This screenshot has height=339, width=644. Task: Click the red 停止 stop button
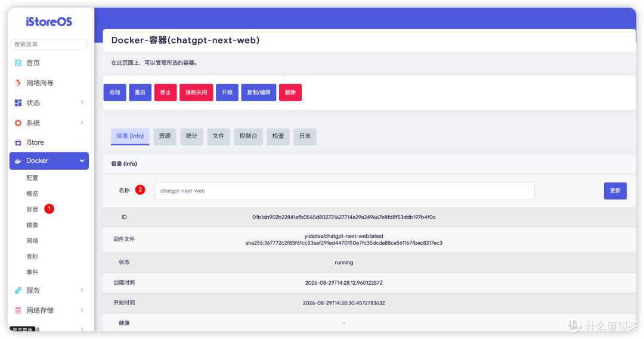(166, 92)
